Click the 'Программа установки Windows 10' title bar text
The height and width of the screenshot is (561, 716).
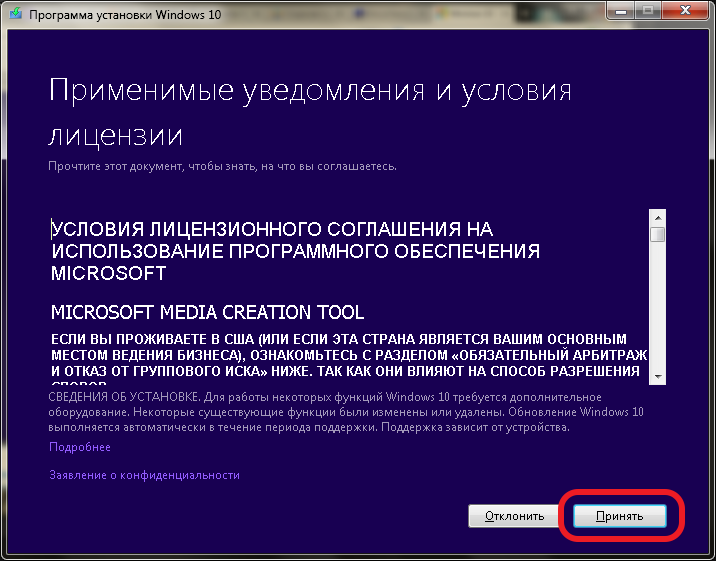coord(125,14)
